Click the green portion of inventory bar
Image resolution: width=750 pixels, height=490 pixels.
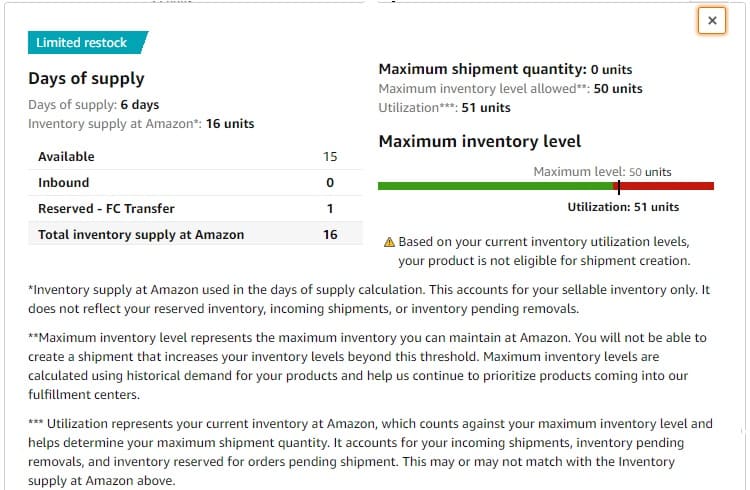point(497,186)
